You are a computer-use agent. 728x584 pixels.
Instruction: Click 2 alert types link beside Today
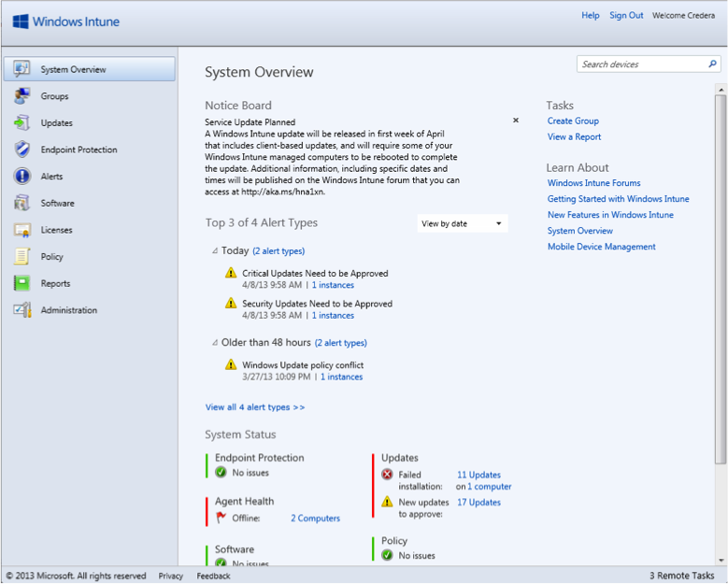pyautogui.click(x=278, y=251)
